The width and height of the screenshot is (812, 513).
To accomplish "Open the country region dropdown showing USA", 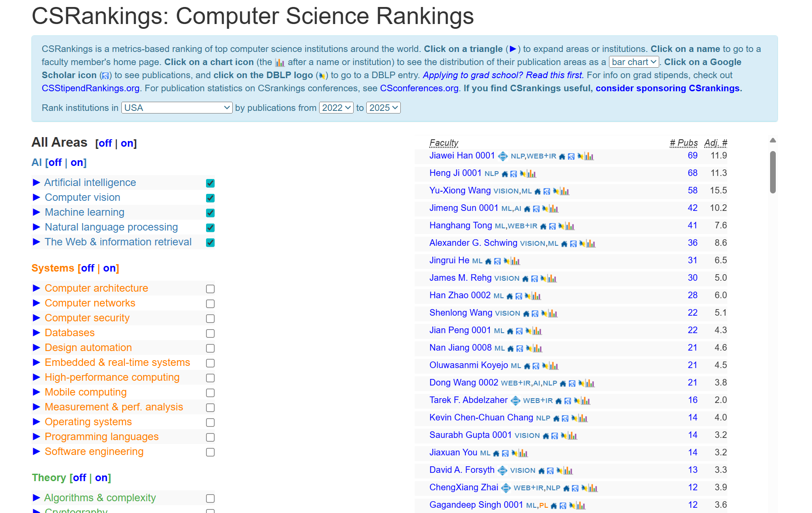I will 177,108.
